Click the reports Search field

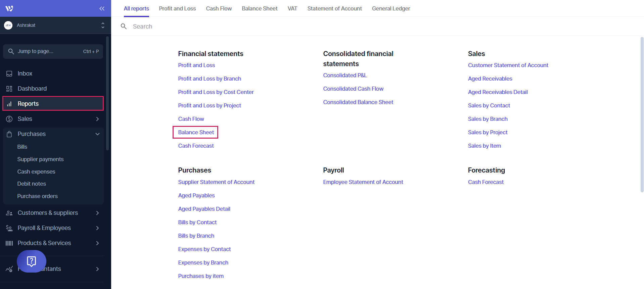point(235,27)
